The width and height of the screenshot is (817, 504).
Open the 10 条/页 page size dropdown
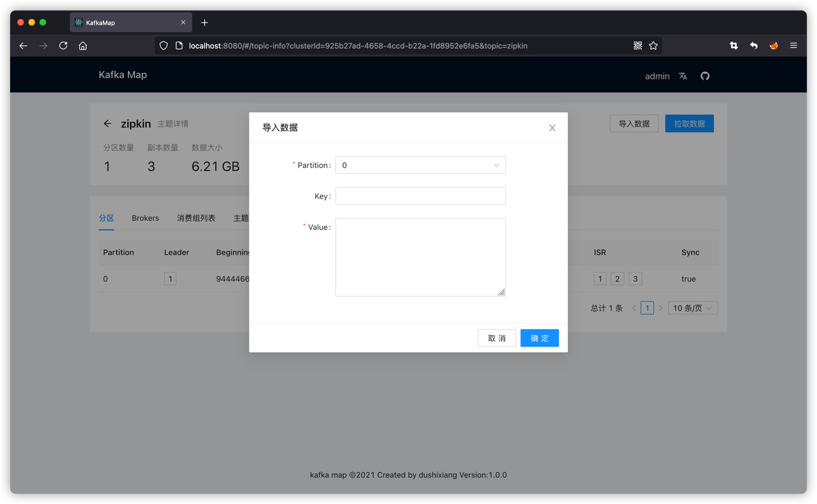(692, 308)
